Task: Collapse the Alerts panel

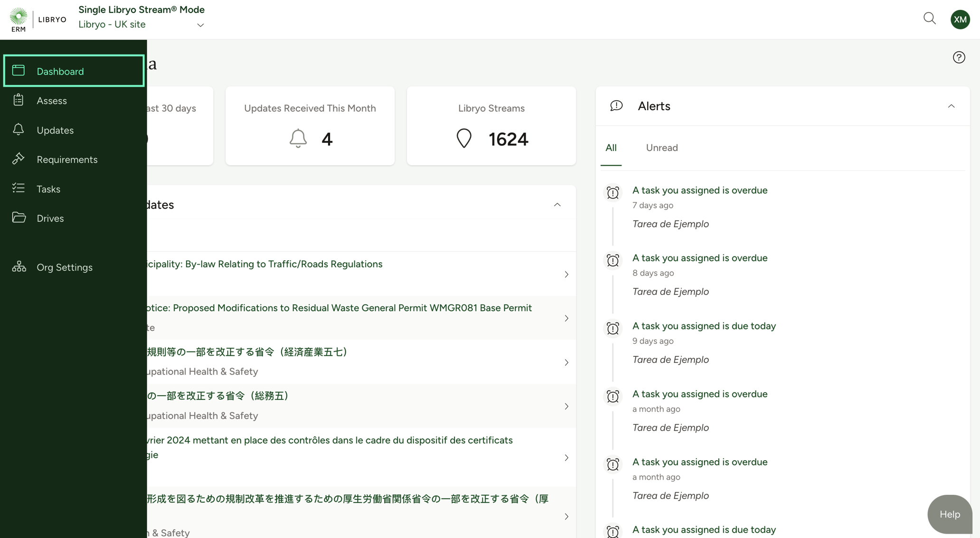Action: point(951,106)
